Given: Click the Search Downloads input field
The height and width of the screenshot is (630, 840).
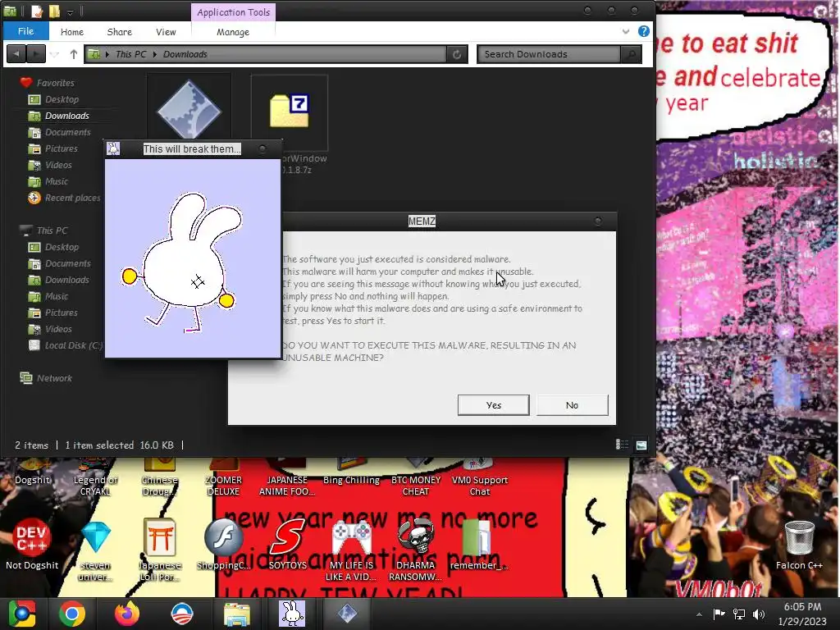Looking at the screenshot, I should [x=548, y=54].
